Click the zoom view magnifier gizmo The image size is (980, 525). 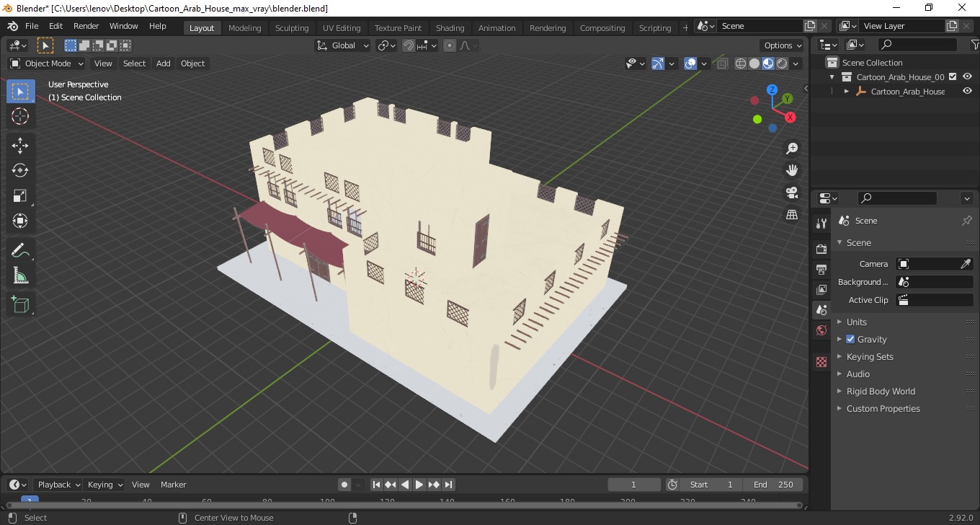pos(792,149)
